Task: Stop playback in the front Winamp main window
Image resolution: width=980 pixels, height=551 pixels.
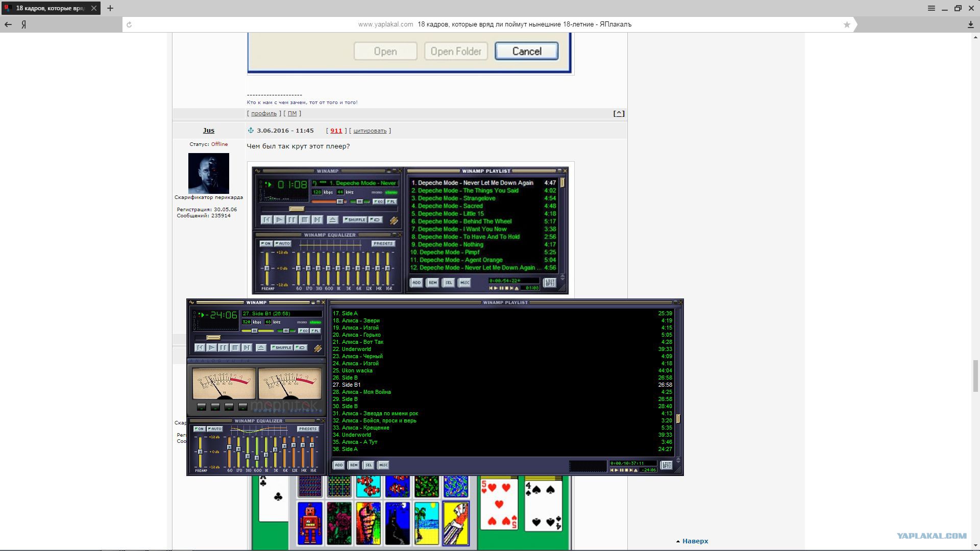Action: click(x=235, y=347)
